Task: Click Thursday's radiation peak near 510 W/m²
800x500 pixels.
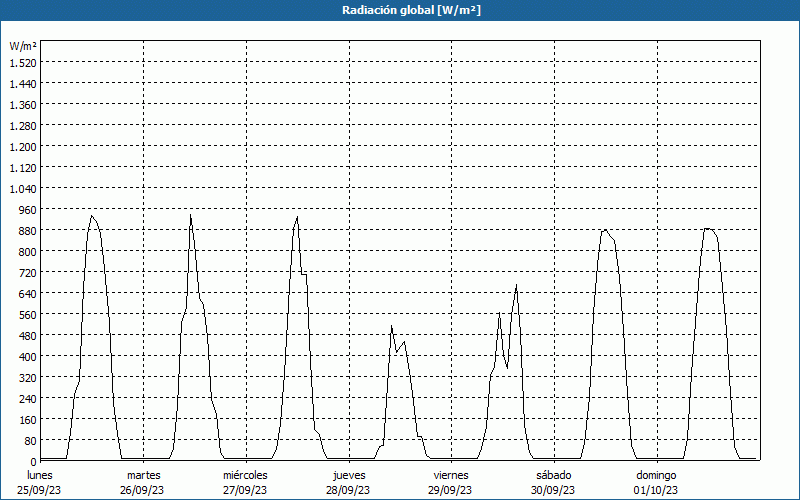Action: (x=391, y=326)
